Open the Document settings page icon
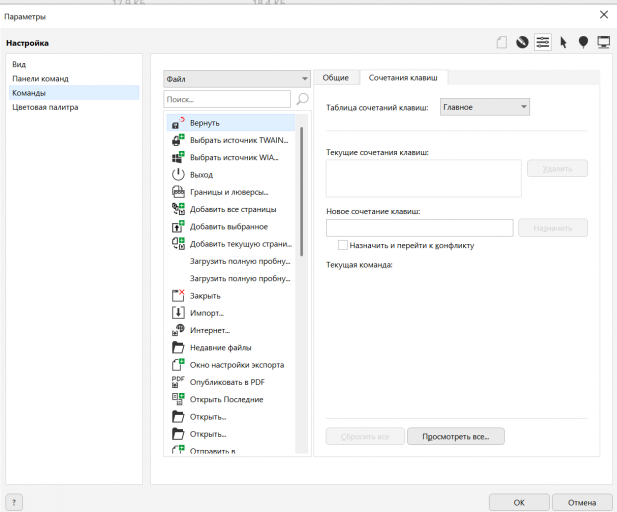 coord(502,42)
